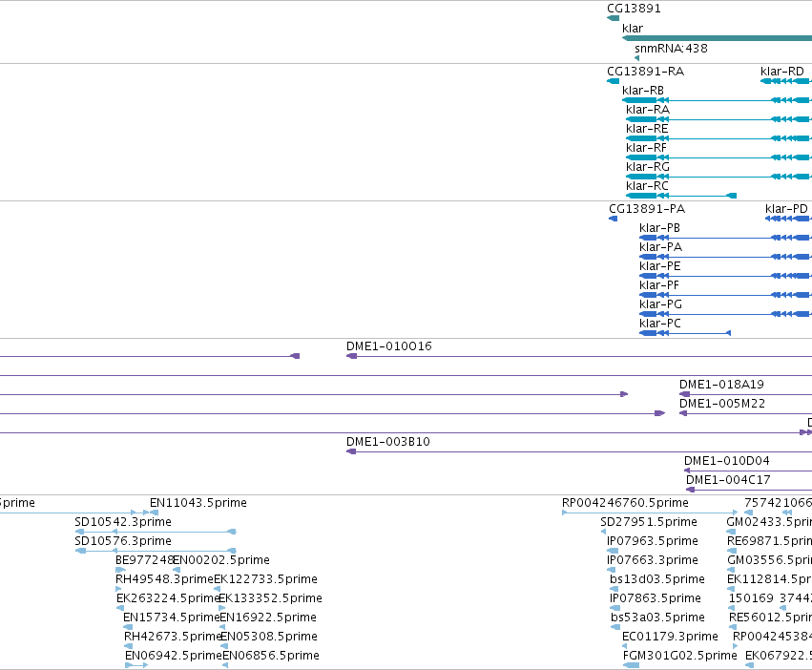
Task: Select BAC clone DME1-018A19
Action: tap(721, 385)
